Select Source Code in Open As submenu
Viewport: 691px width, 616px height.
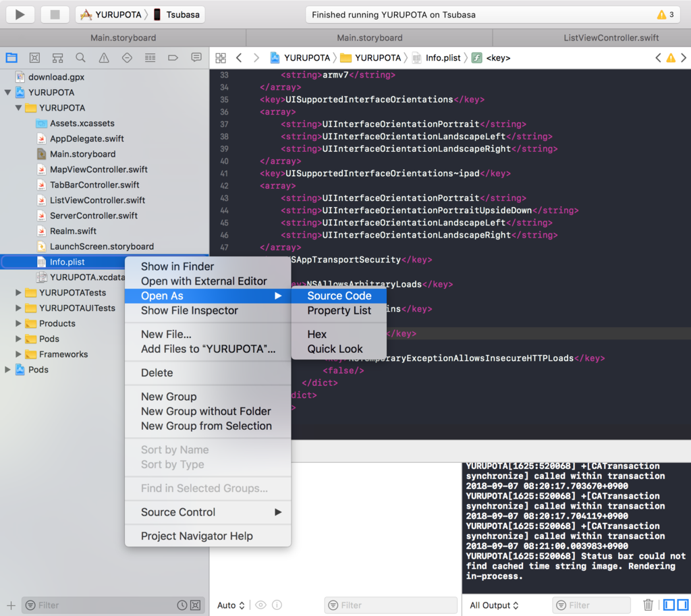click(x=339, y=296)
